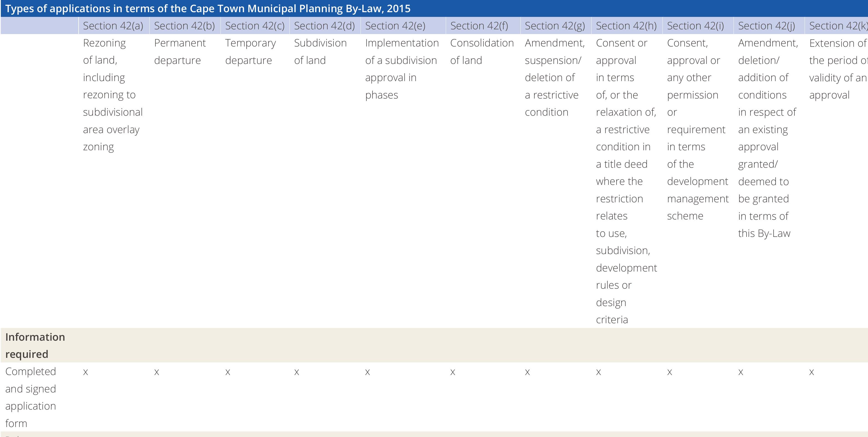Click 'Completed and signed application form' row label

tap(31, 397)
